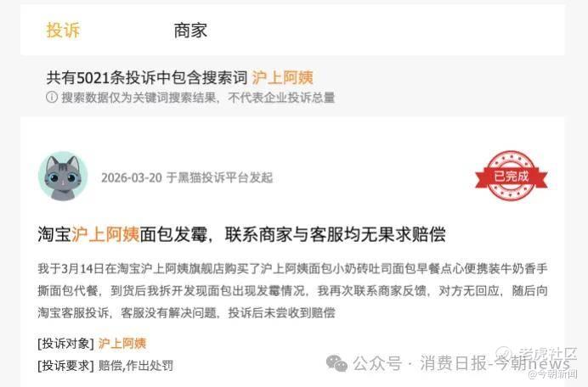Click highlighted 沪上阿姨 in the search summary

pyautogui.click(x=282, y=77)
